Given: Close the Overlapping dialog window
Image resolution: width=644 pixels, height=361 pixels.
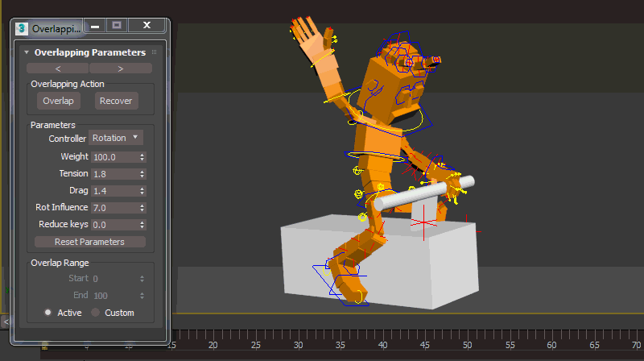Looking at the screenshot, I should click(x=147, y=27).
